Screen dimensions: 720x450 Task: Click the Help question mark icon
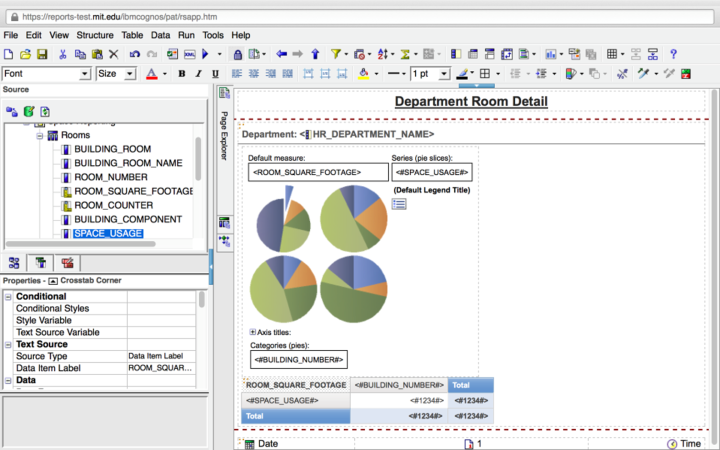click(x=673, y=54)
